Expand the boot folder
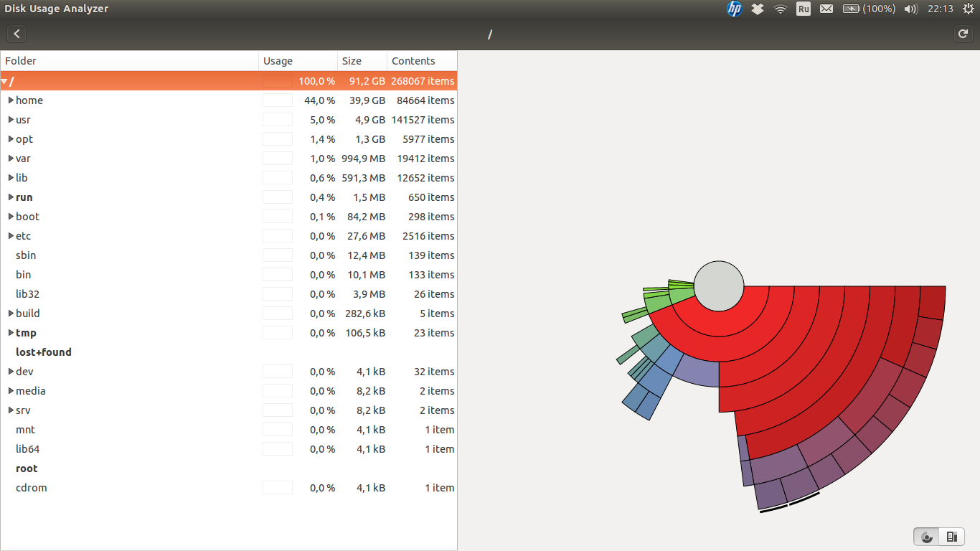 (x=11, y=217)
